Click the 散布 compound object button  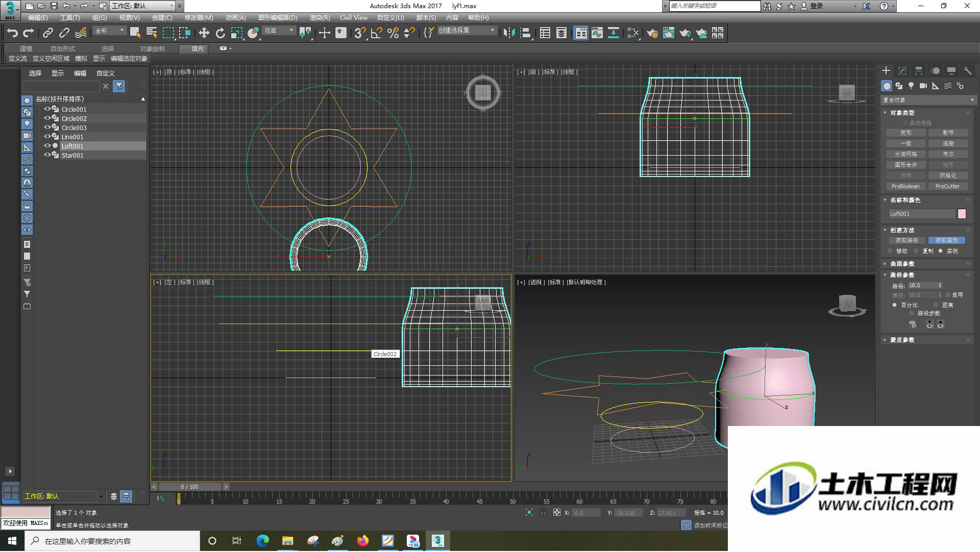tap(947, 133)
